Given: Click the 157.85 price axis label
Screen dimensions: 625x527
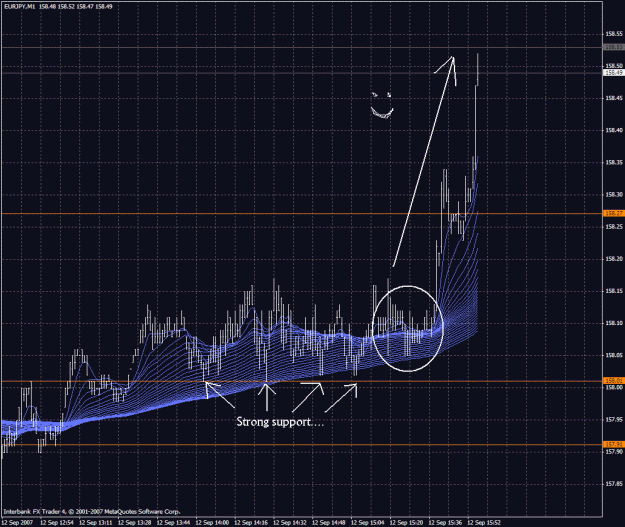Looking at the screenshot, I should [x=614, y=484].
